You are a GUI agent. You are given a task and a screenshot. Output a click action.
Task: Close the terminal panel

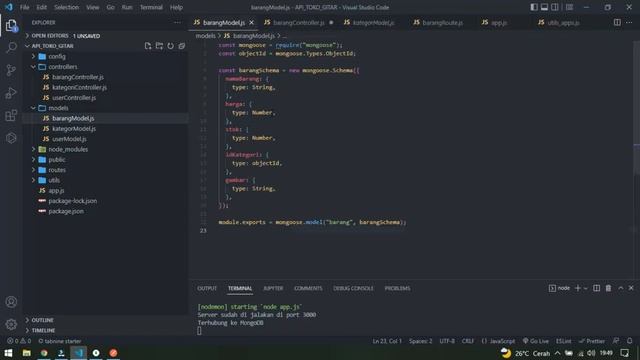[x=631, y=288]
